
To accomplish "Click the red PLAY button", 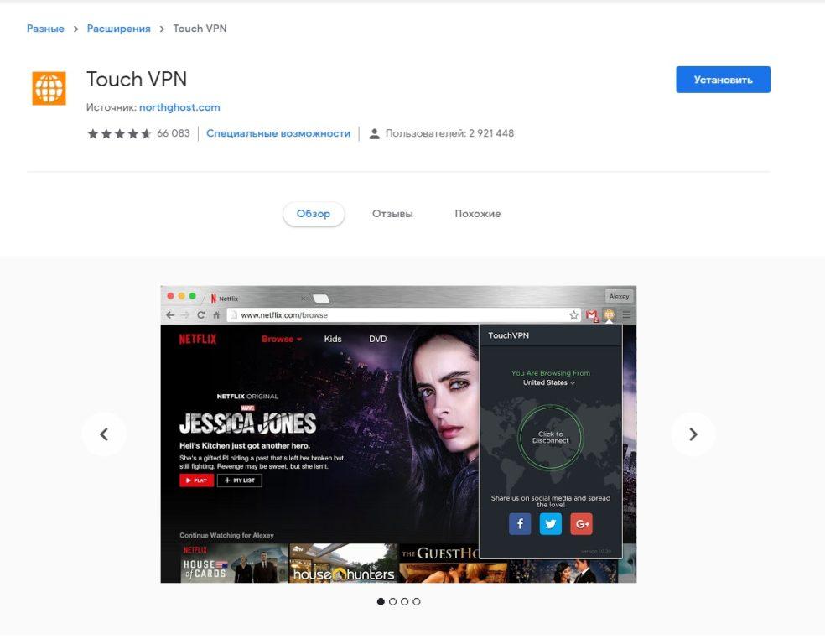I will coord(196,480).
